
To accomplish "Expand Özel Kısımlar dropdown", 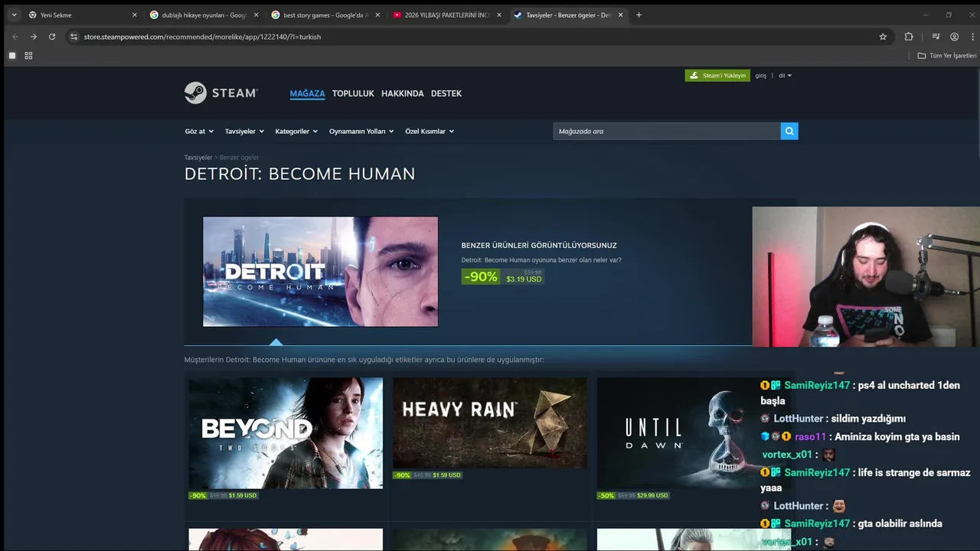I will click(430, 131).
